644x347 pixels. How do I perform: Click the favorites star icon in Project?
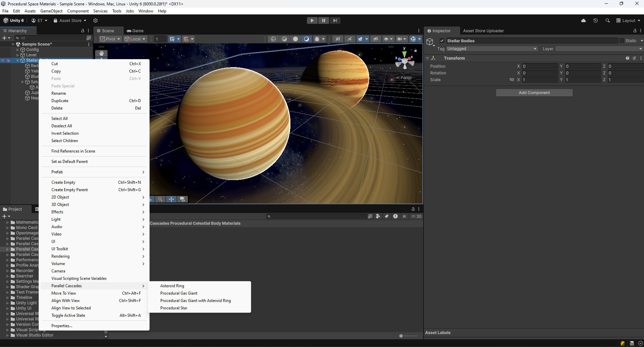404,216
